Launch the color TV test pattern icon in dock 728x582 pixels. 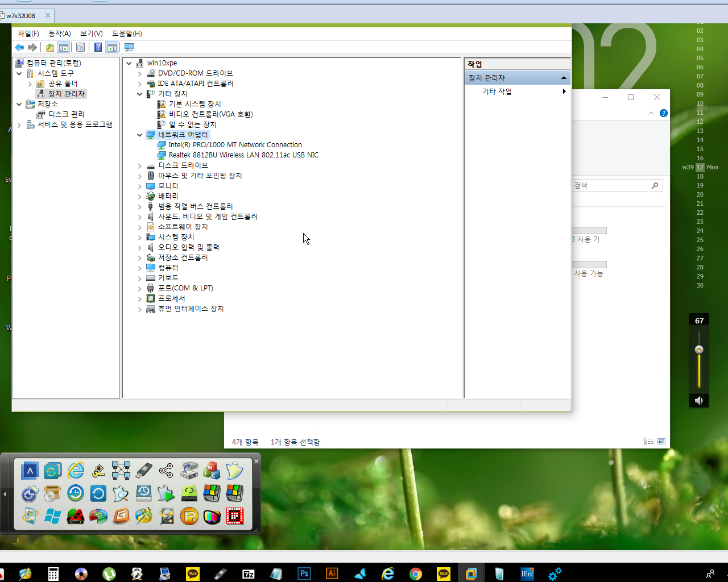click(212, 516)
